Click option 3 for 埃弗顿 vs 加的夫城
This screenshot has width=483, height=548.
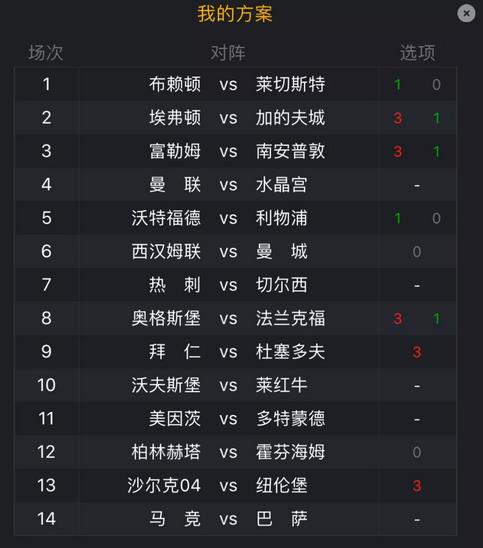pyautogui.click(x=397, y=118)
